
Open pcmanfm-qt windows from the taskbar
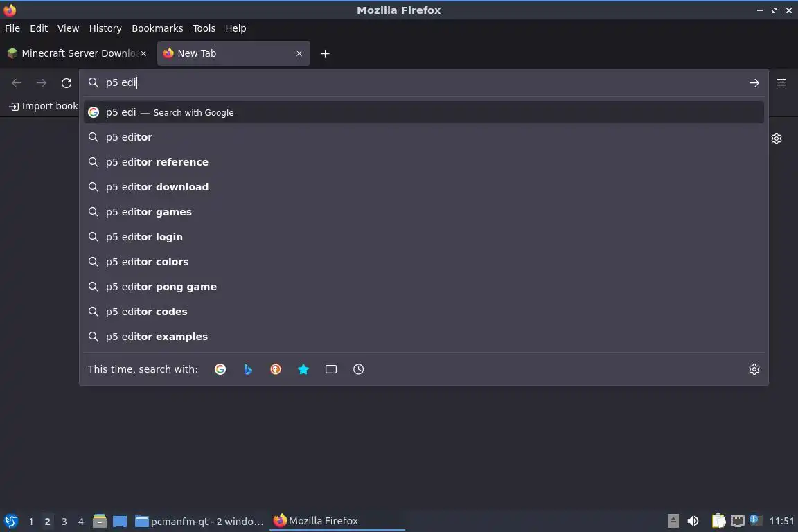pyautogui.click(x=199, y=521)
